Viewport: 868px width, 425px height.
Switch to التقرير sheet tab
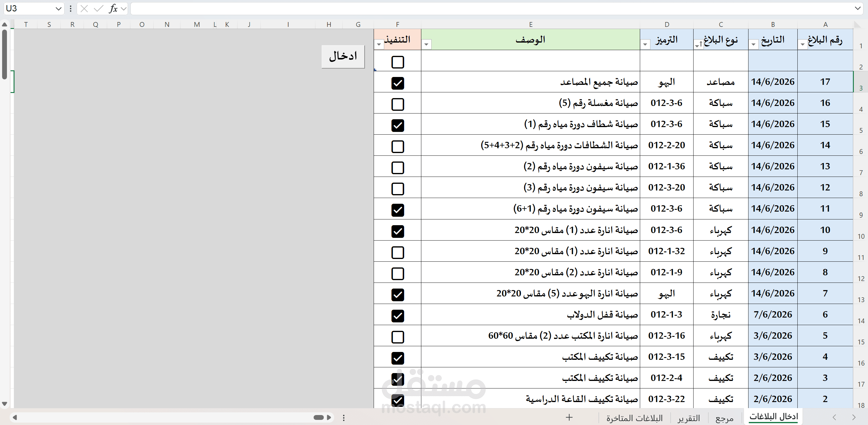[689, 418]
